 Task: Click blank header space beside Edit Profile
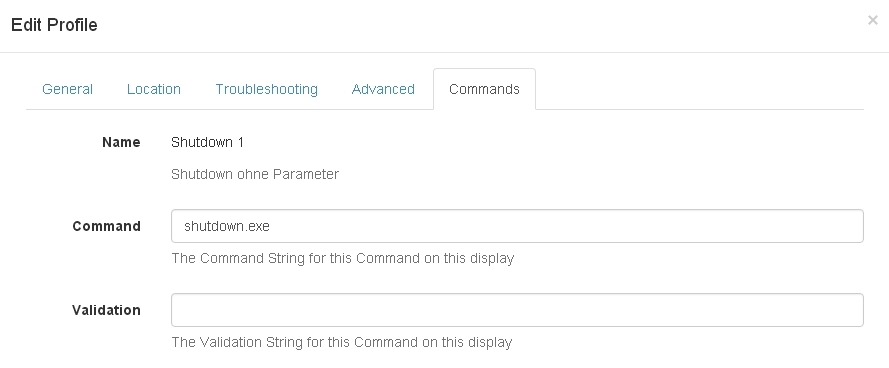point(482,25)
